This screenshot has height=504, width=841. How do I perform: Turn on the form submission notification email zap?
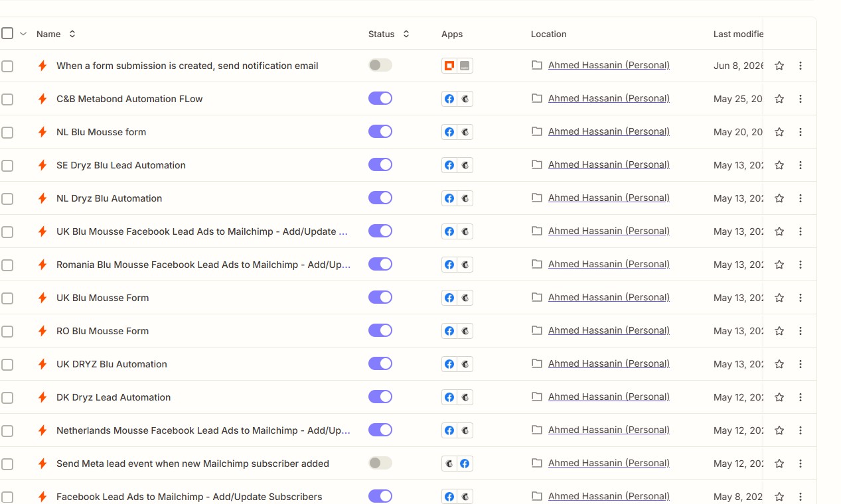click(380, 65)
